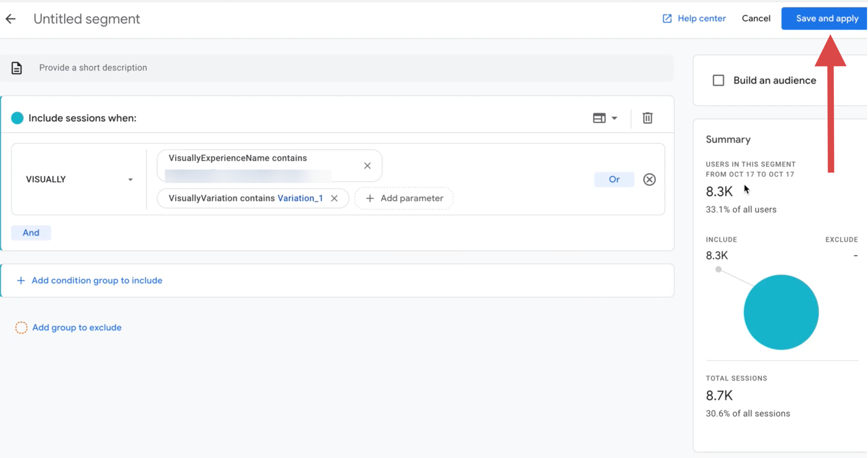The image size is (868, 458).
Task: Click the Help center external link icon
Action: pyautogui.click(x=667, y=18)
